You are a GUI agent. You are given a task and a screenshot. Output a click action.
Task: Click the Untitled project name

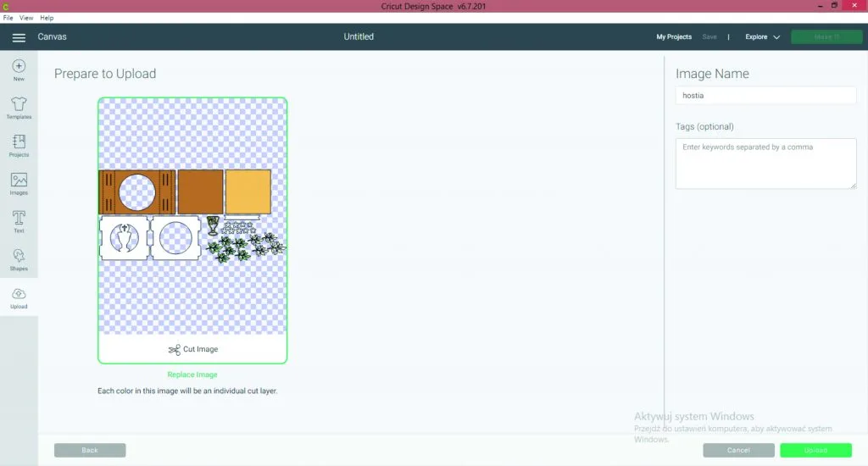click(359, 37)
